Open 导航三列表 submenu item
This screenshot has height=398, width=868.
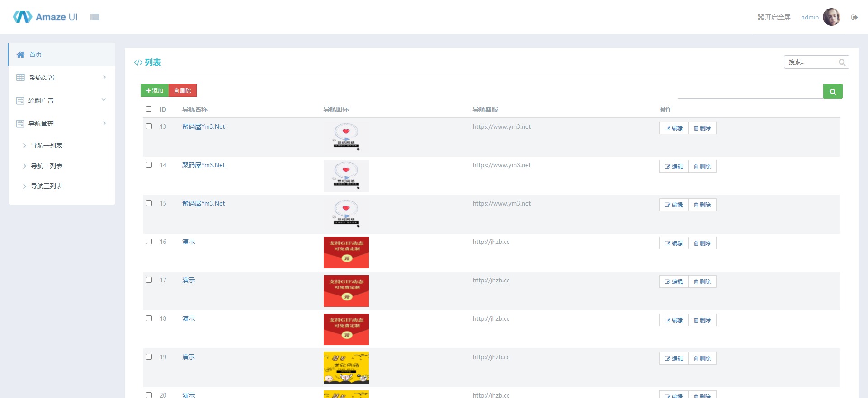[47, 186]
